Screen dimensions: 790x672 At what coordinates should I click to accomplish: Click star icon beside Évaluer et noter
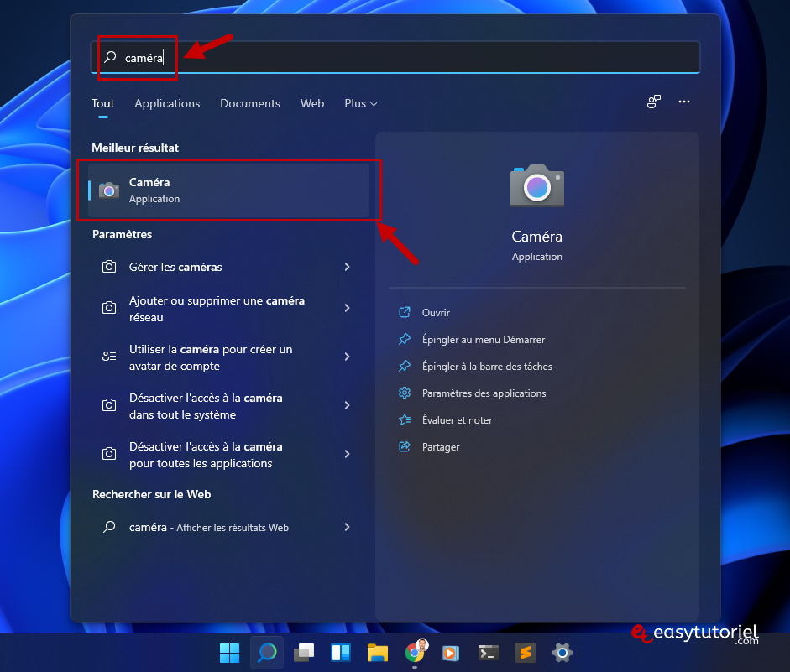click(405, 419)
